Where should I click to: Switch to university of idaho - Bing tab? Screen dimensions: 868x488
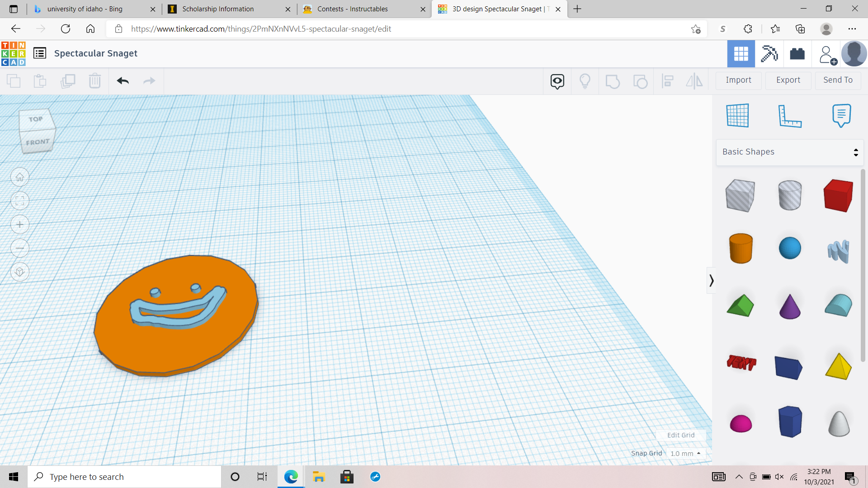(95, 9)
